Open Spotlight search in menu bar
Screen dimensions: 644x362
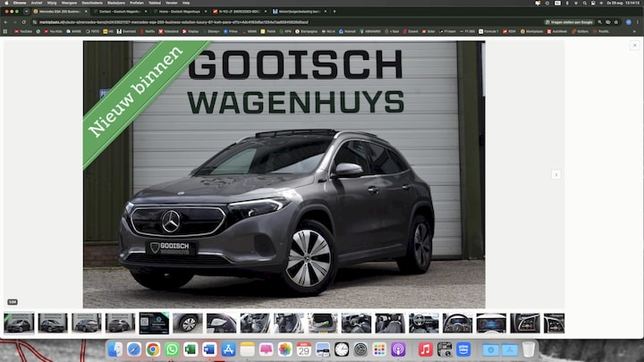pos(584,3)
